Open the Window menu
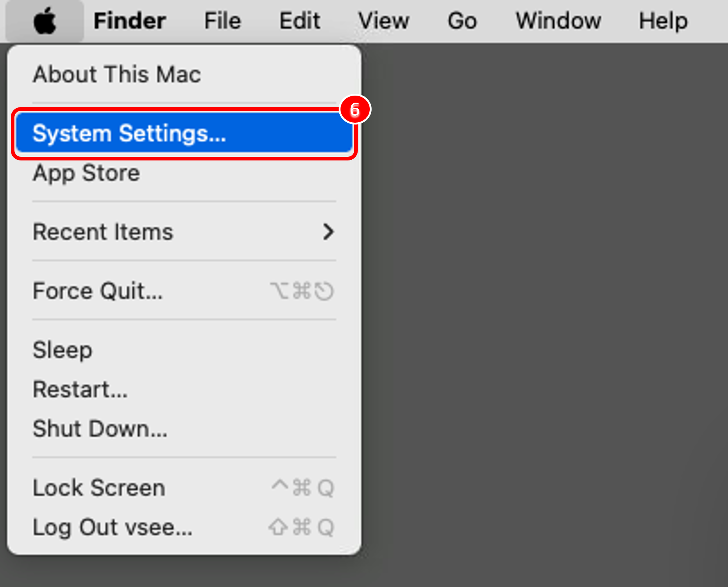Image resolution: width=728 pixels, height=587 pixels. 558,21
